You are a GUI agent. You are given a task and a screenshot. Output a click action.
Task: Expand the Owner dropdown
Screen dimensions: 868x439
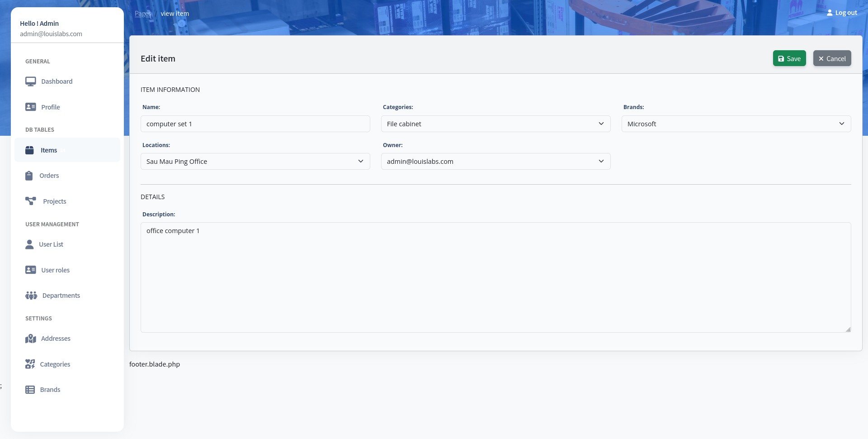496,162
